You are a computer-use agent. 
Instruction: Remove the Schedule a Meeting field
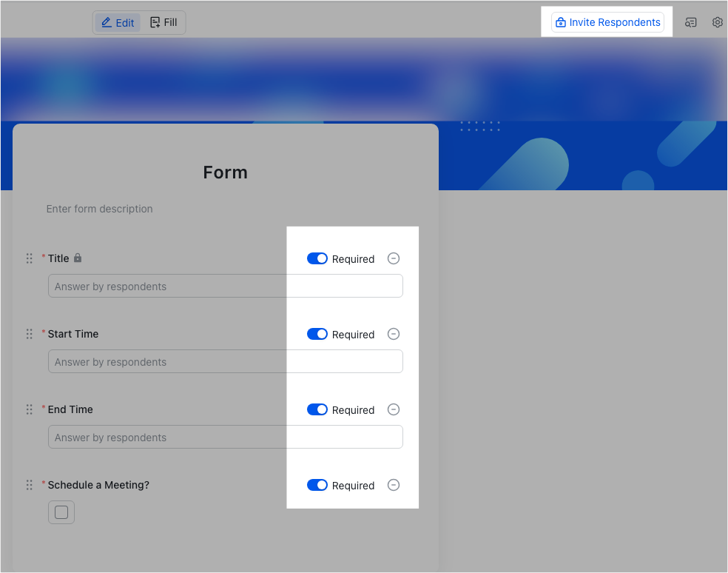pyautogui.click(x=394, y=485)
